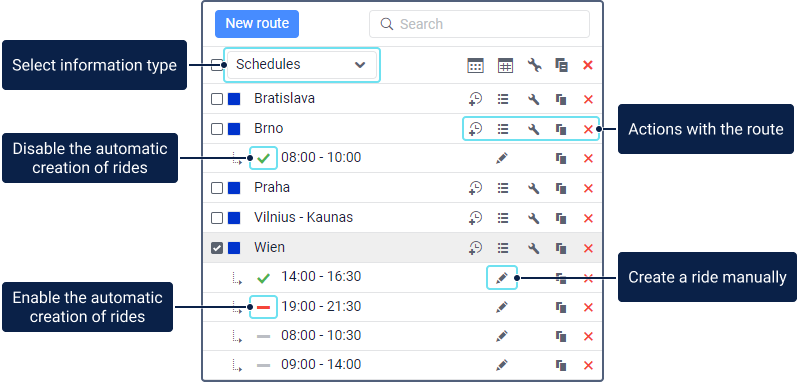
Task: Click the blue color square next to Brno
Action: click(x=234, y=129)
